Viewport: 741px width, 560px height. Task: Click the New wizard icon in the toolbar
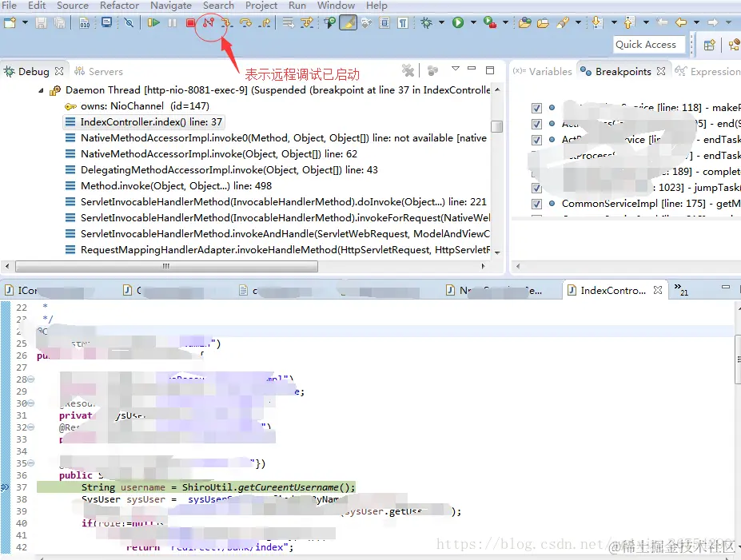pos(10,22)
